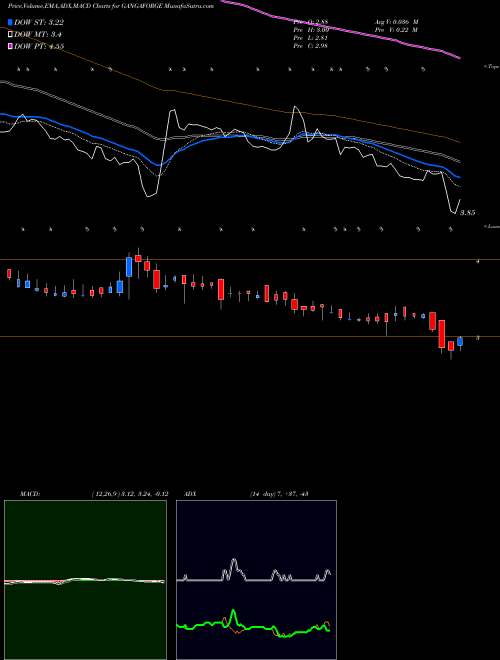Select the 'DOW MT: 3.4' legend label
Viewport: 500px width, 660px height.
[37, 34]
